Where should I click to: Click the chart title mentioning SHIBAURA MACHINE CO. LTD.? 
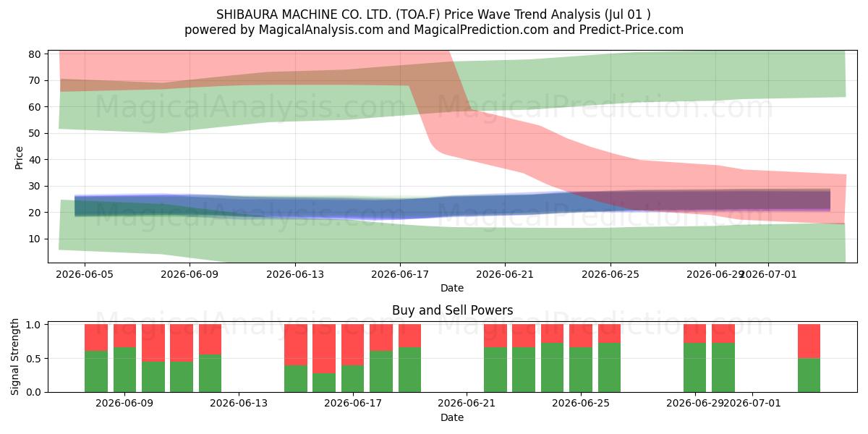(434, 14)
